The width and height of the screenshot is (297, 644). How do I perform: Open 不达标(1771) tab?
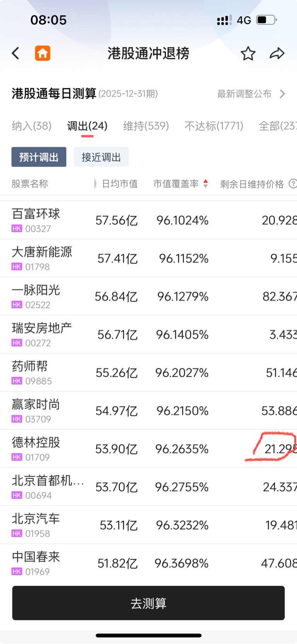coord(214,126)
